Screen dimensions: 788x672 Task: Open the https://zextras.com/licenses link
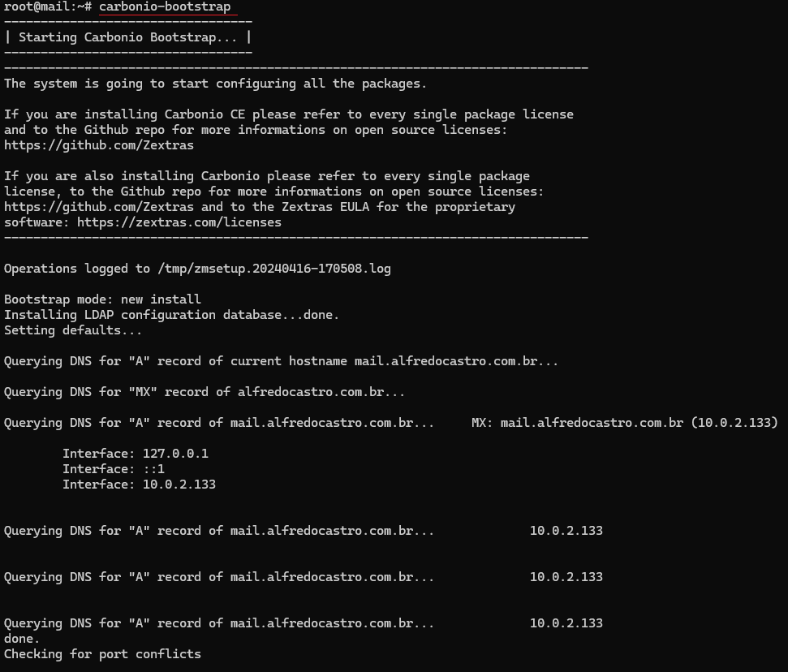click(x=179, y=222)
